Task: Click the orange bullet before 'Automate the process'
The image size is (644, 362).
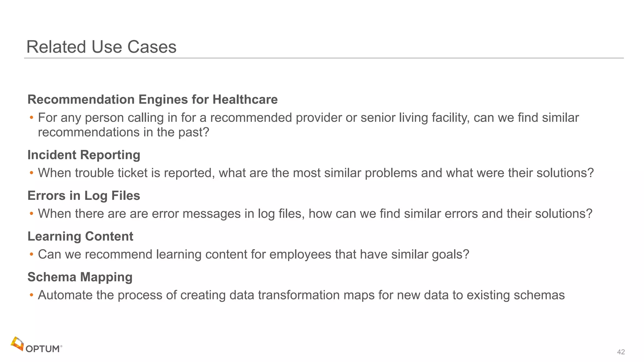Action: coord(31,295)
